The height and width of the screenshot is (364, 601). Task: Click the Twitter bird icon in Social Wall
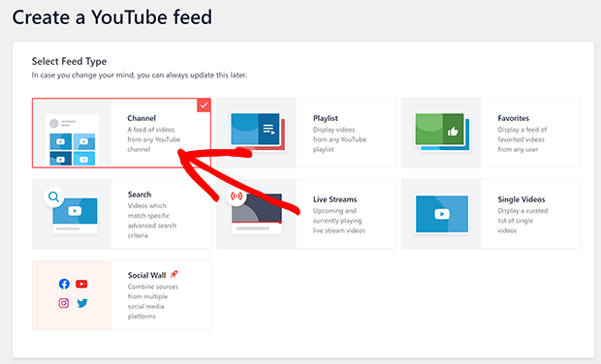point(82,303)
